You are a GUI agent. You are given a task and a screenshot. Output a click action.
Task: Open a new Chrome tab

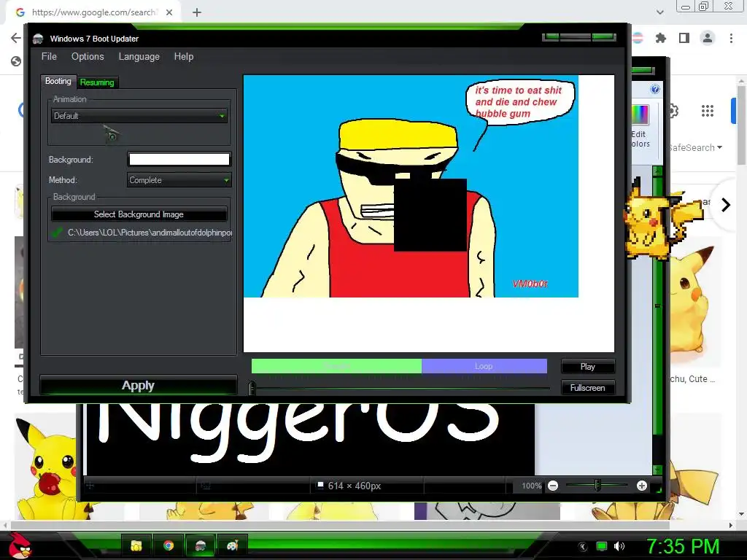197,12
